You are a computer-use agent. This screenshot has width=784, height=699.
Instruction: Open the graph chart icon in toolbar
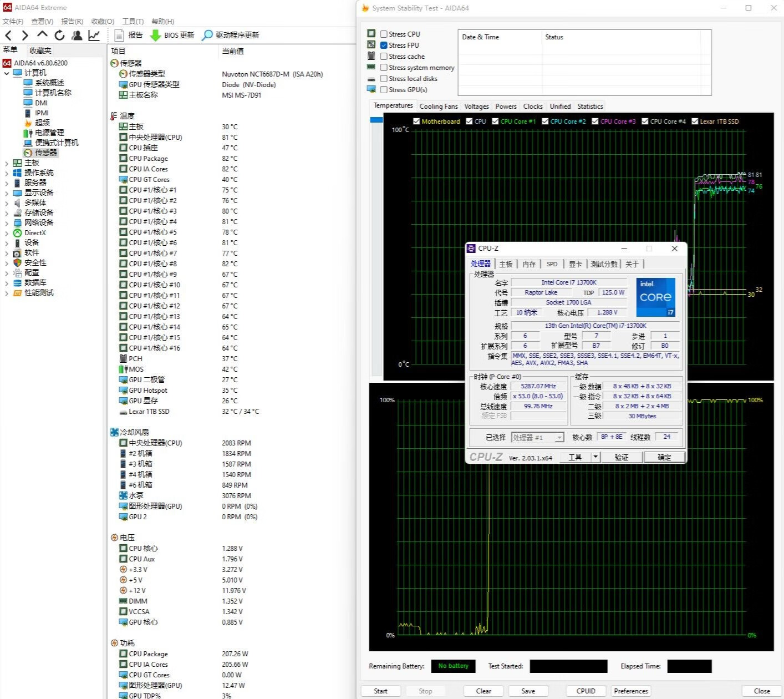[x=94, y=36]
